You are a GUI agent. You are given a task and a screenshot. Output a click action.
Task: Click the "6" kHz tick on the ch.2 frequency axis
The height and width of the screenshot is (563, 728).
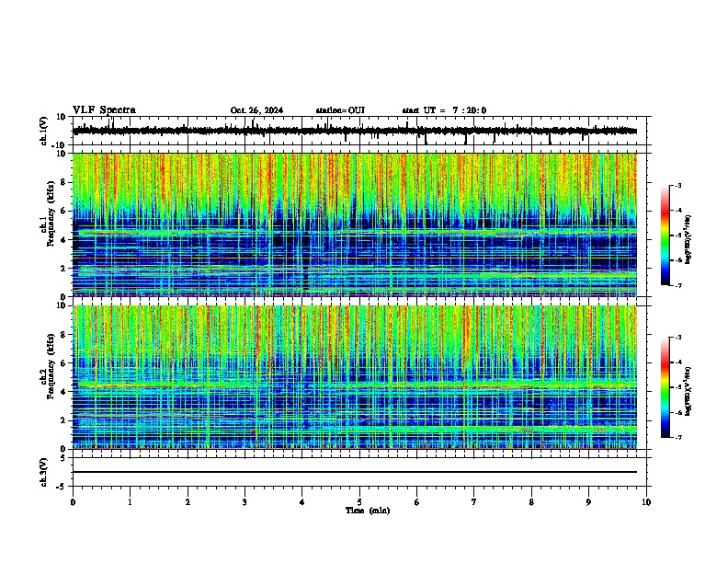point(64,363)
